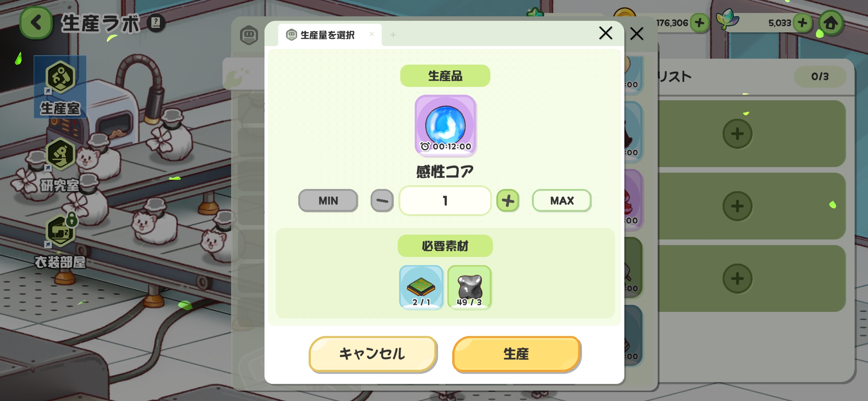Cancel with the キャンセル button
This screenshot has height=401, width=868.
(373, 354)
